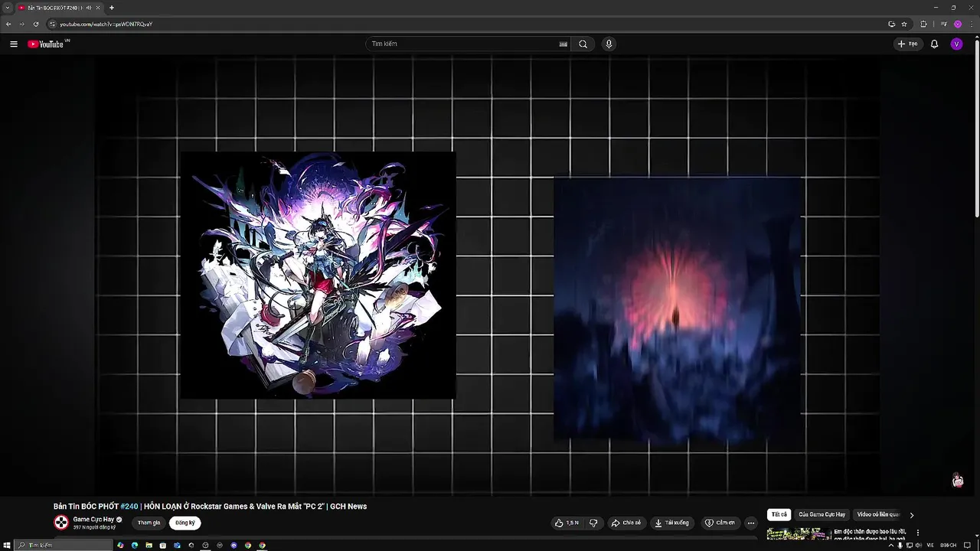The width and height of the screenshot is (980, 551).
Task: Go to YouTube home via logo
Action: [46, 44]
